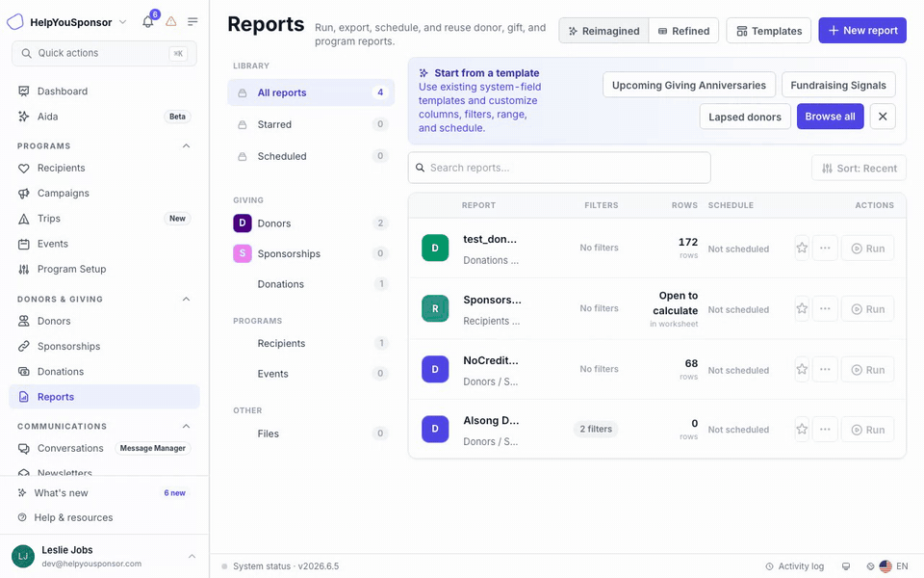
Task: Open Help & resources
Action: (x=104, y=518)
